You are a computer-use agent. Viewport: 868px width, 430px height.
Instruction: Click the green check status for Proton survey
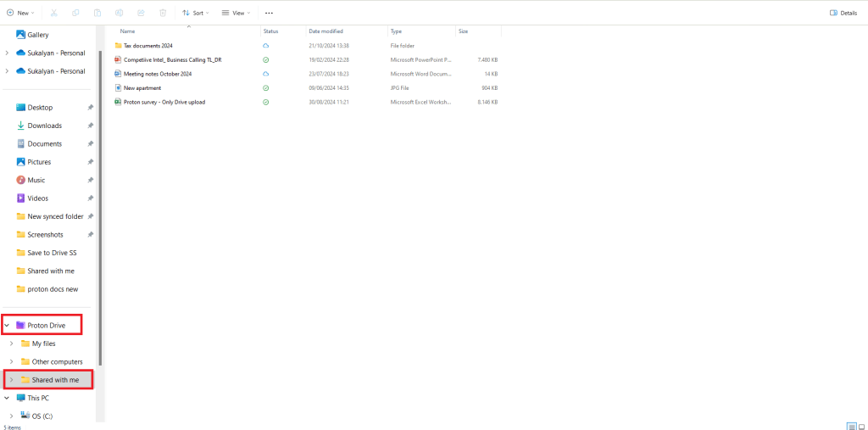pos(265,102)
